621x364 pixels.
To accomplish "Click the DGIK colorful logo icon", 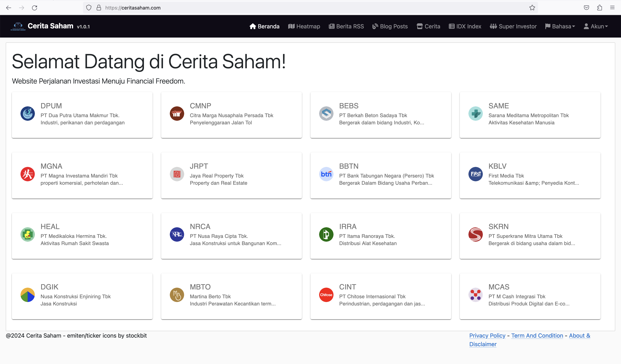I will point(28,295).
